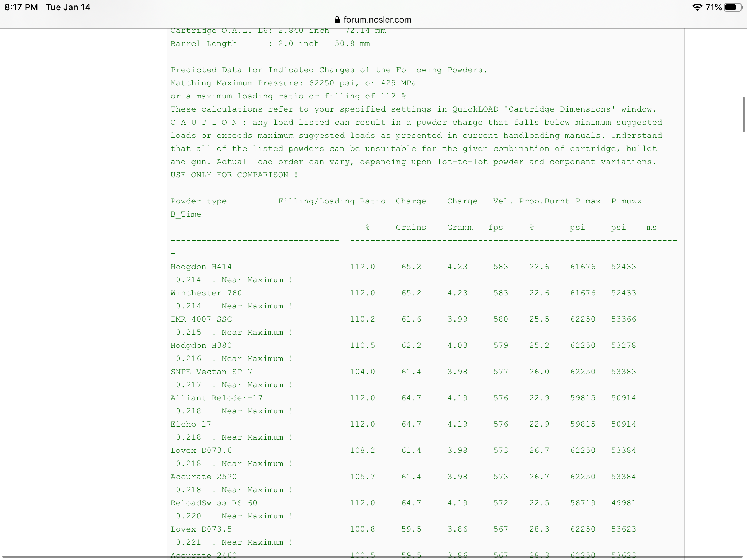Tap the 62.2 grains charge for Hodgdon H380
Viewport: 747px width, 560px height.
pos(411,346)
